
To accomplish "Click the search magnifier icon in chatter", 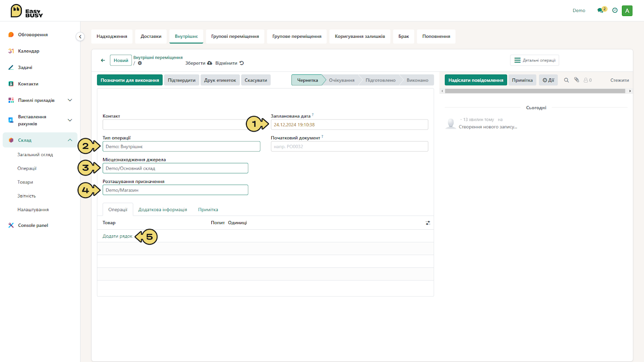I will pos(566,80).
